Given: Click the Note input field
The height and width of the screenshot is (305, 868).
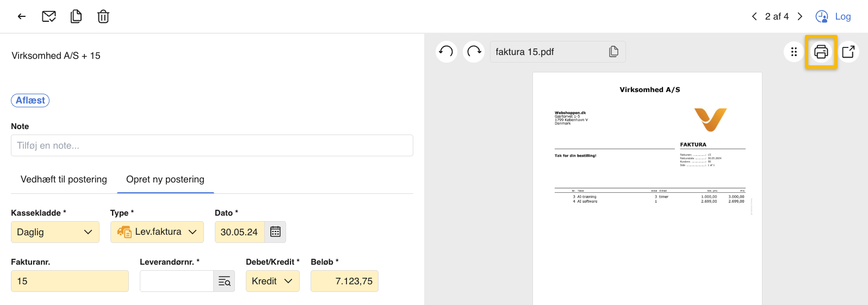Looking at the screenshot, I should coord(212,145).
